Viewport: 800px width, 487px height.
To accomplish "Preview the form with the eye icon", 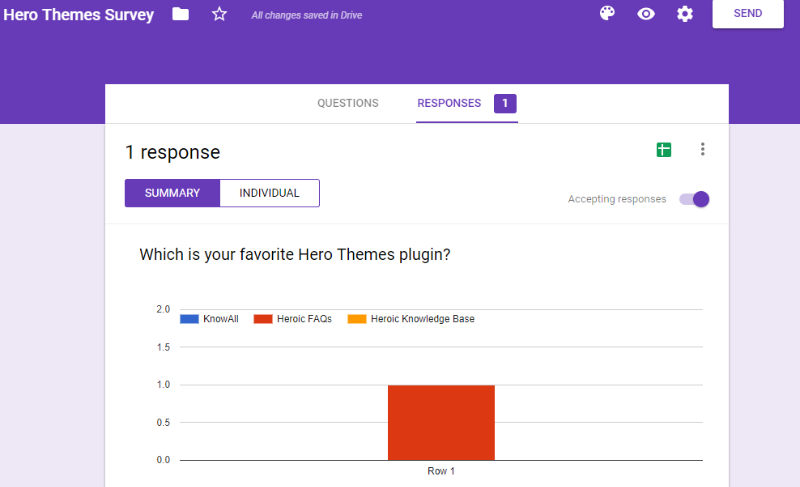I will point(646,14).
